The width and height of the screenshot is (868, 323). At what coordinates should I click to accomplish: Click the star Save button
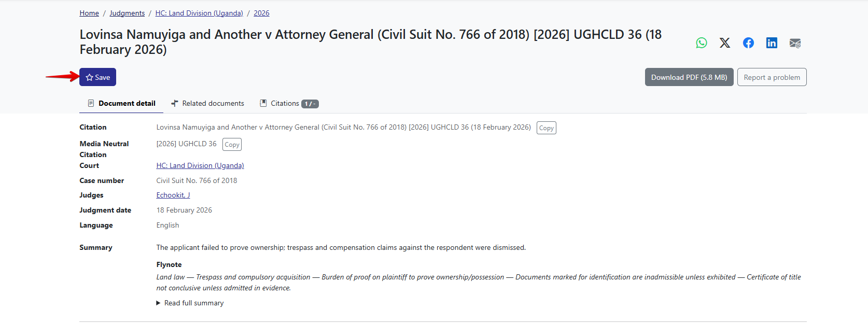97,77
